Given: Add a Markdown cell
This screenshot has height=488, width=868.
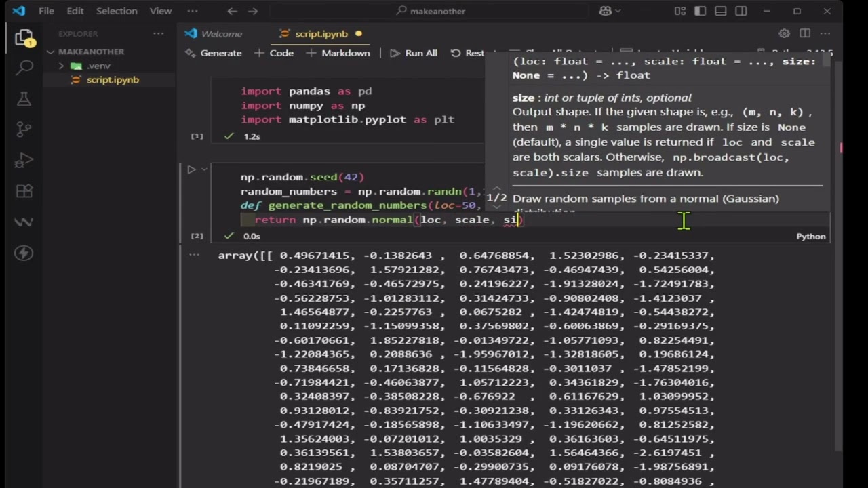Looking at the screenshot, I should (x=338, y=53).
